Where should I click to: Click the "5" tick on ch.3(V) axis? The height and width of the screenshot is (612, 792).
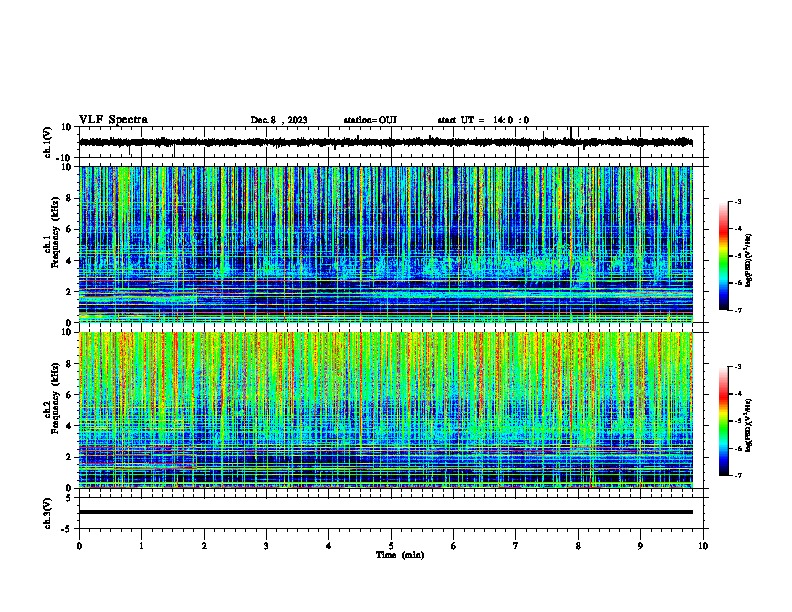[69, 498]
